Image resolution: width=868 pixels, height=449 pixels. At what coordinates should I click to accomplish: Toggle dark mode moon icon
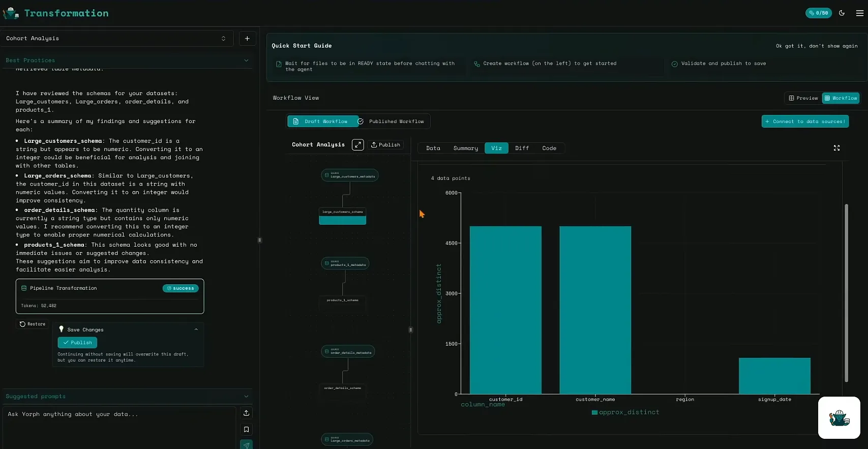coord(842,13)
